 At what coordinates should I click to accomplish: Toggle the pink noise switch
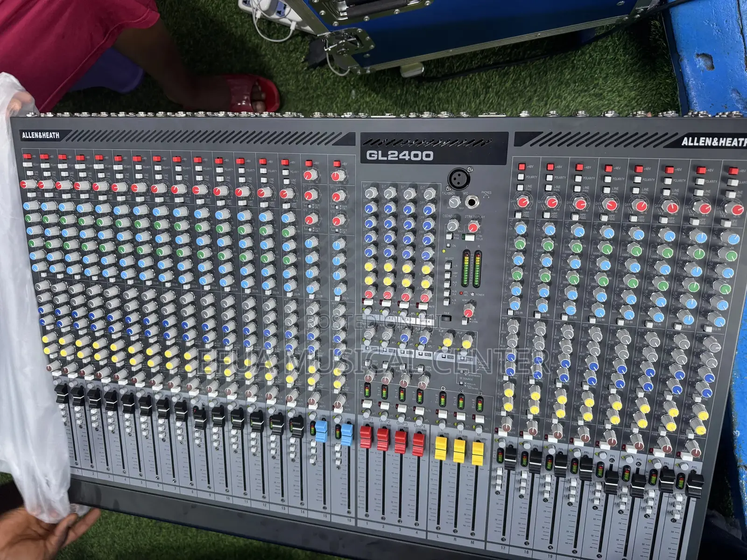point(449,236)
